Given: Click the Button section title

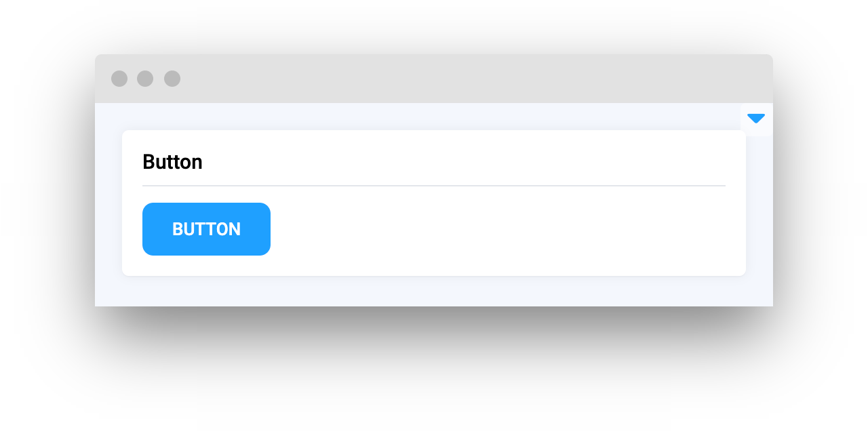Looking at the screenshot, I should pyautogui.click(x=172, y=162).
